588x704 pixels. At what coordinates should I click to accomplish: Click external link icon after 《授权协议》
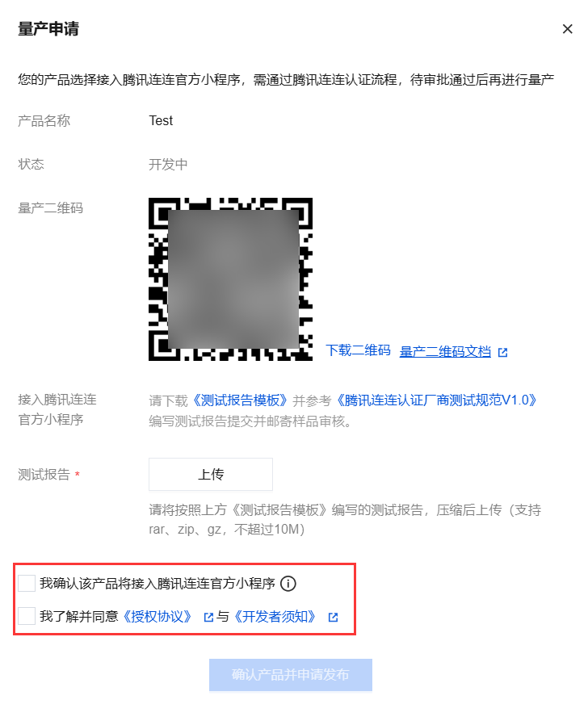click(208, 618)
